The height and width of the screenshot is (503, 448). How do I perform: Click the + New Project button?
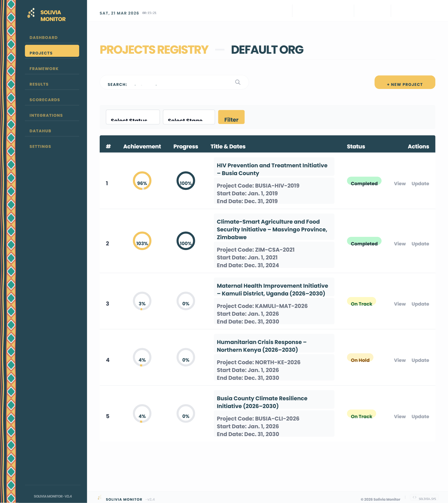tap(405, 84)
